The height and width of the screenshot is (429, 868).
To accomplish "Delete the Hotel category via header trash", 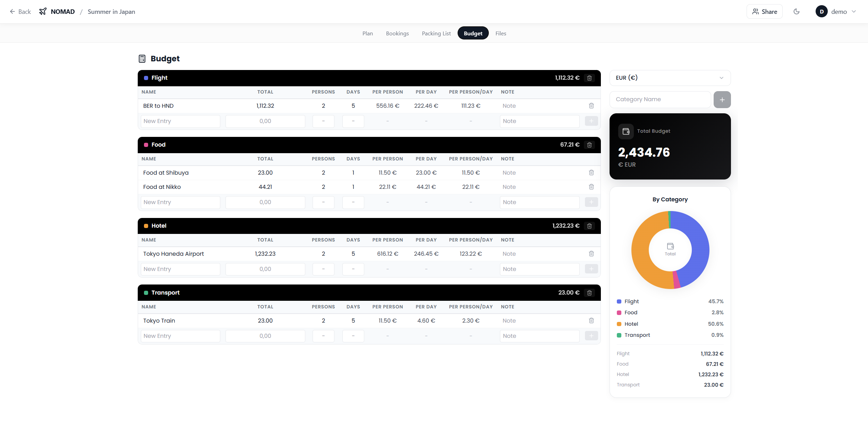I will pos(589,226).
